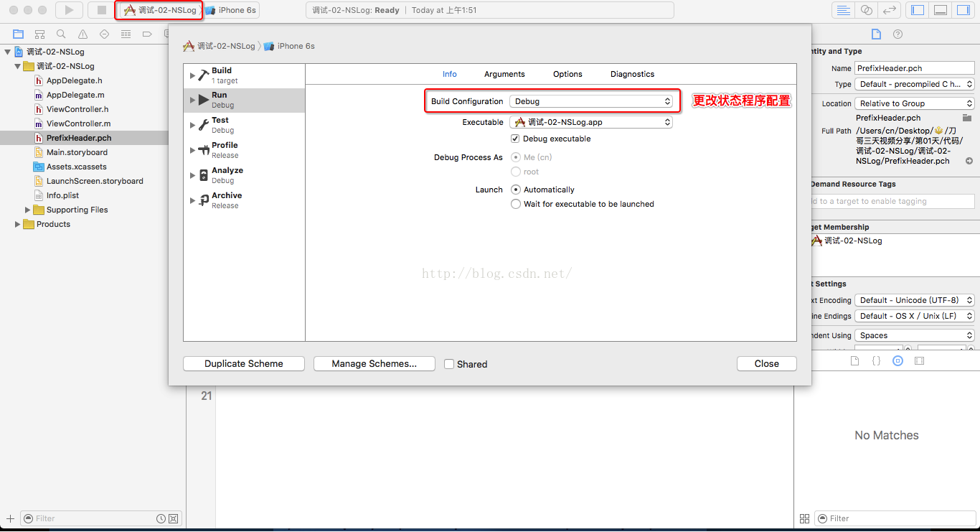
Task: Select root debug process radio
Action: coord(516,172)
